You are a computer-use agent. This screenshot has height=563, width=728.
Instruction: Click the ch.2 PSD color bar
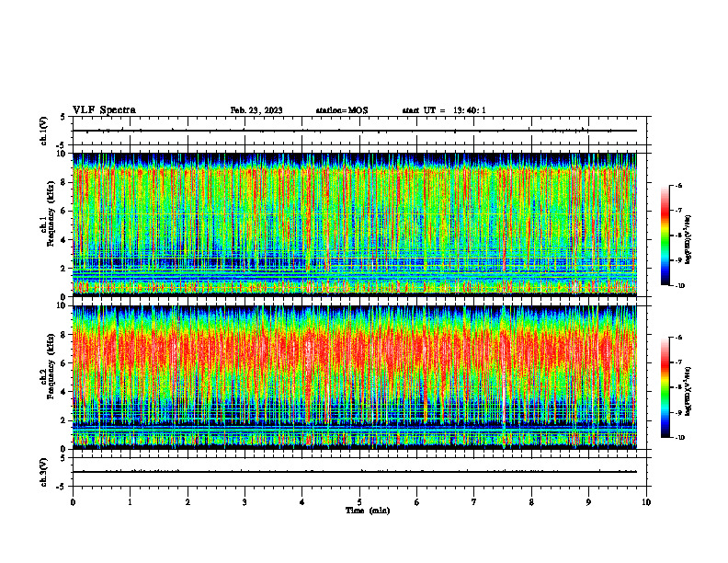(665, 387)
